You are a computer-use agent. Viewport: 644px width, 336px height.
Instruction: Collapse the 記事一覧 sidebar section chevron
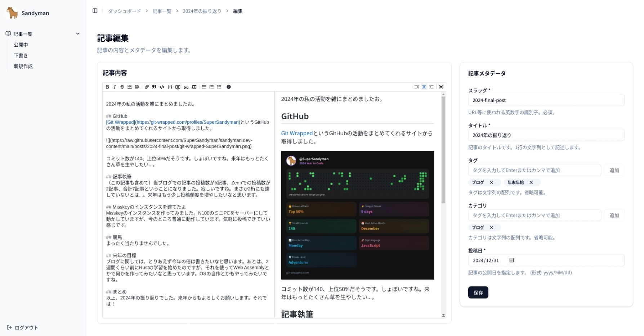(x=78, y=34)
